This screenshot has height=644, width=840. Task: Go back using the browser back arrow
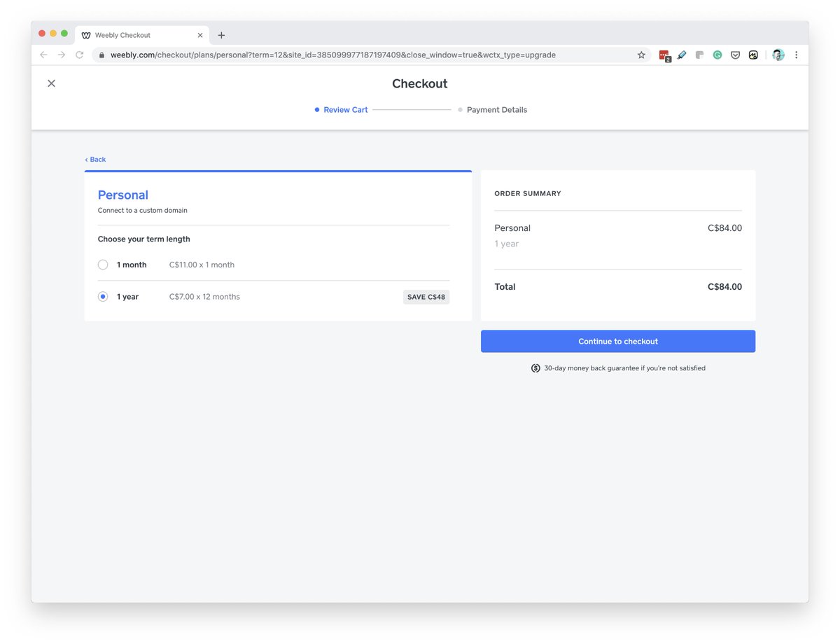click(43, 55)
